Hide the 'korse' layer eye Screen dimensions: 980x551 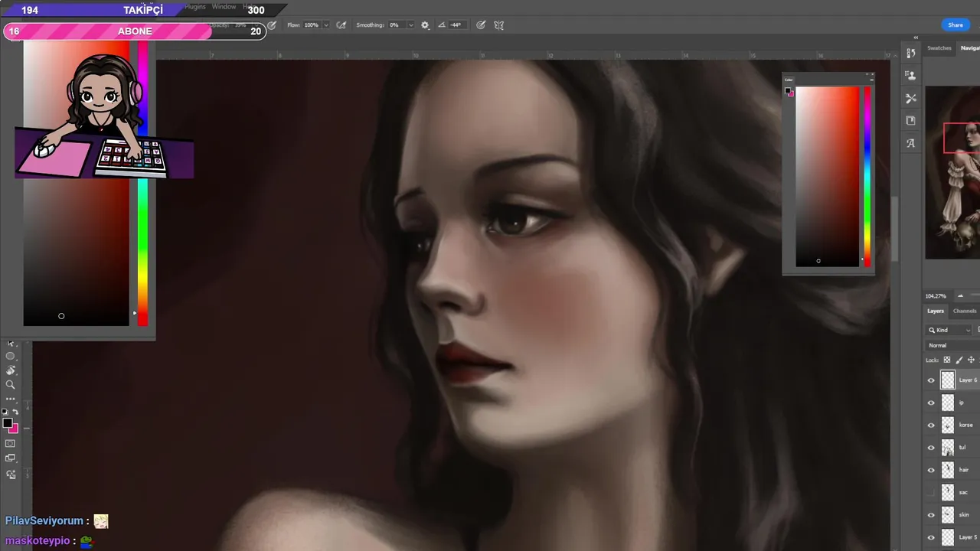[x=931, y=425]
